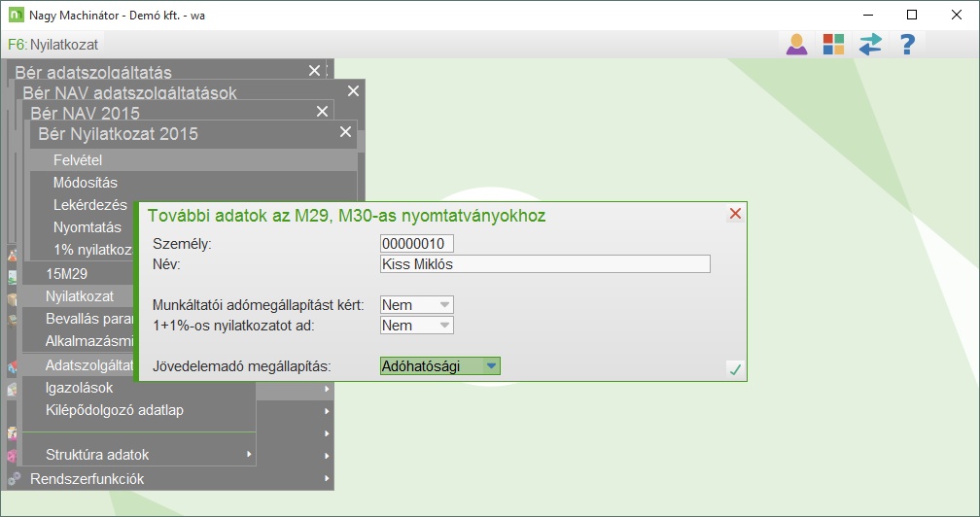The image size is (980, 517).
Task: Select Módosítás menu entry
Action: [x=193, y=183]
